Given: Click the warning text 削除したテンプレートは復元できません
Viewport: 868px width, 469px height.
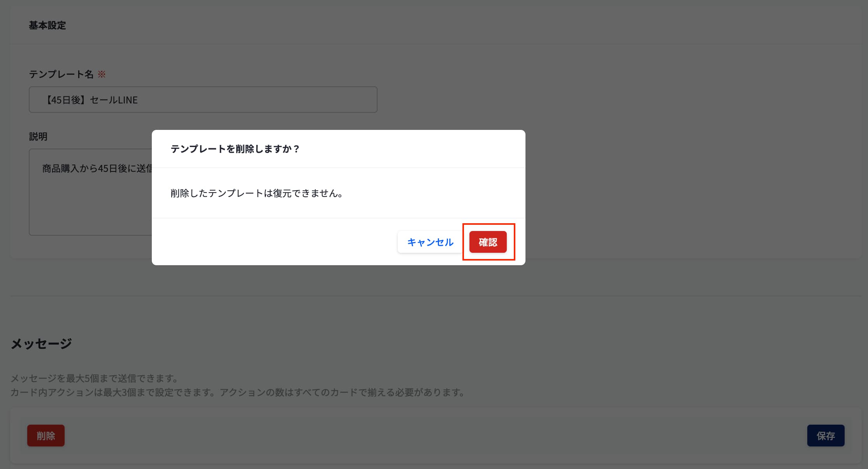Looking at the screenshot, I should pyautogui.click(x=257, y=193).
